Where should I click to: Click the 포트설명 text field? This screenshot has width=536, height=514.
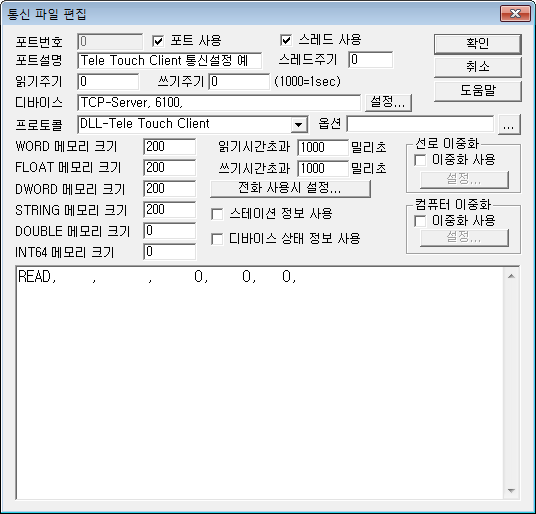coord(170,61)
